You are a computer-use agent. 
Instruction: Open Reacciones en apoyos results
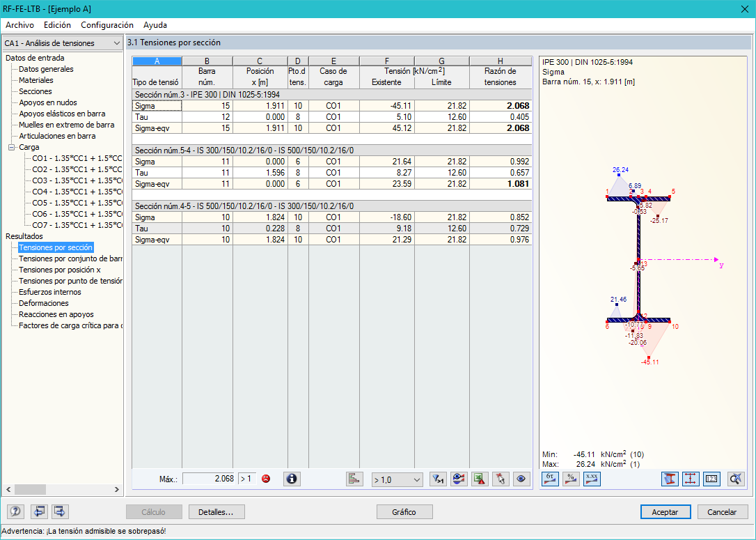pyautogui.click(x=56, y=314)
